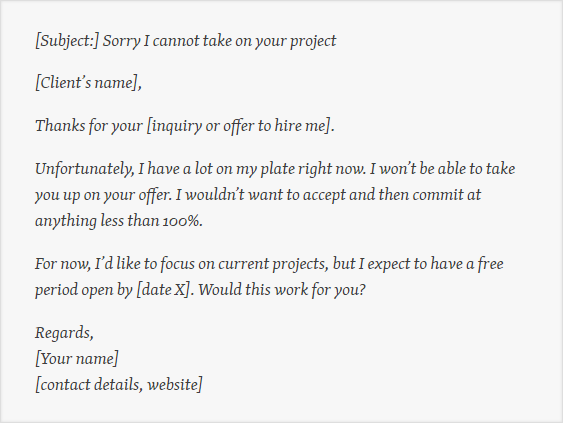Click the '[Client's name]' placeholder

[87, 83]
